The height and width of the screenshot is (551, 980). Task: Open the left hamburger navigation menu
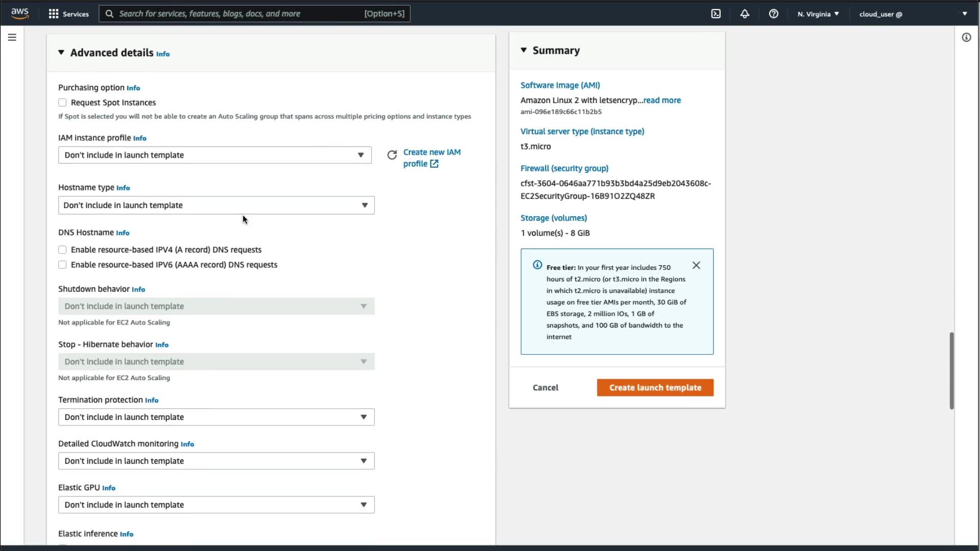[x=12, y=37]
